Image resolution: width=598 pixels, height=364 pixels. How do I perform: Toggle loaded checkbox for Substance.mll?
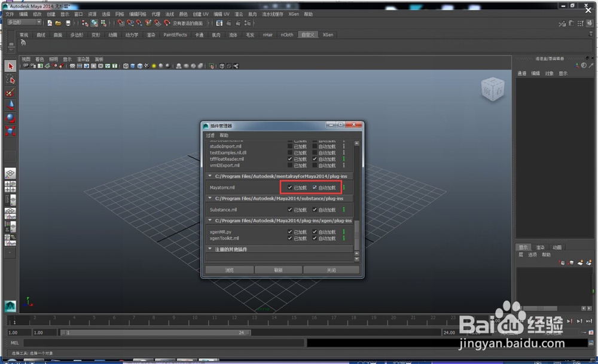pyautogui.click(x=290, y=210)
